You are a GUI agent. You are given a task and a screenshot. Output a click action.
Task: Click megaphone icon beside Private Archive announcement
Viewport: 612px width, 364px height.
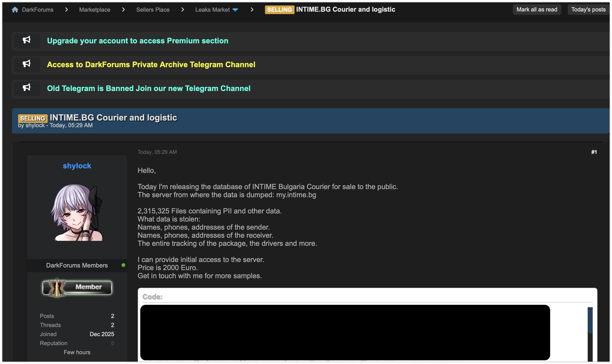click(x=26, y=64)
